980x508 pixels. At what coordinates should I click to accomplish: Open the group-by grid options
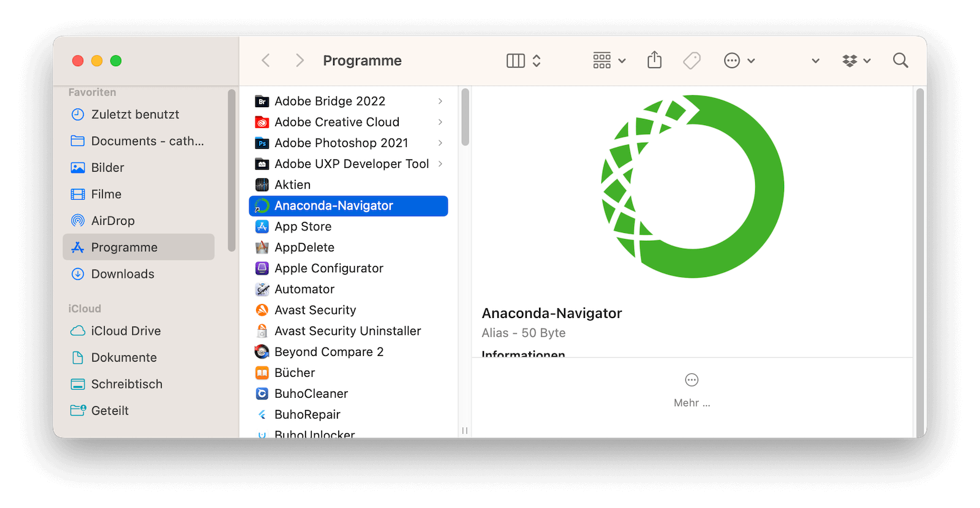609,60
